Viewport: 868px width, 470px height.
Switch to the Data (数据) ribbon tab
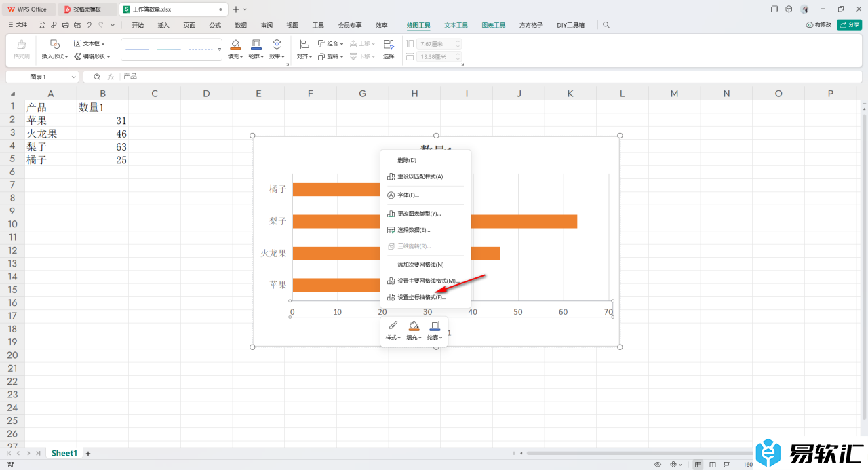[241, 25]
